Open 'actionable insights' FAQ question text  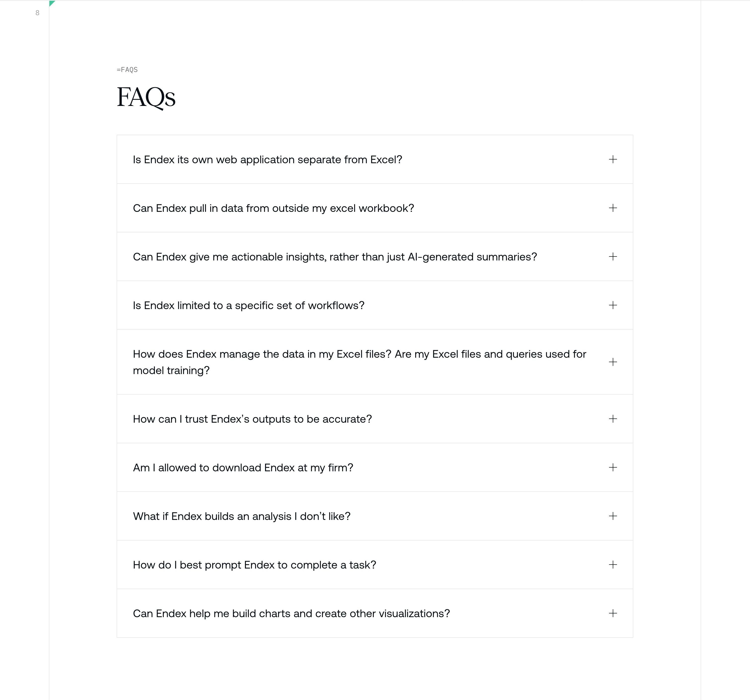(334, 257)
